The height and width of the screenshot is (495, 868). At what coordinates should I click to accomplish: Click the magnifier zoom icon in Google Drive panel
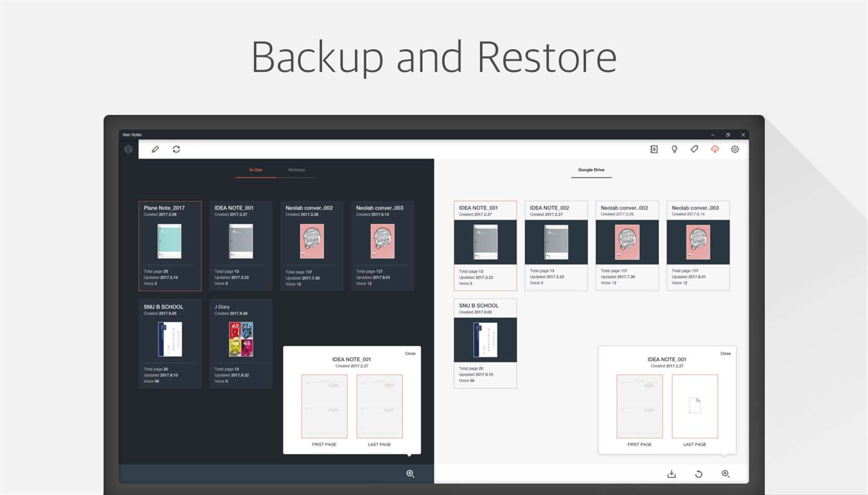(x=726, y=474)
